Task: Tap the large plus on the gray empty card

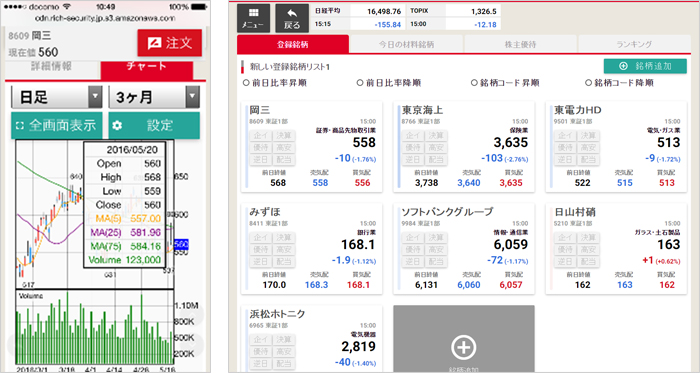Action: [x=463, y=347]
